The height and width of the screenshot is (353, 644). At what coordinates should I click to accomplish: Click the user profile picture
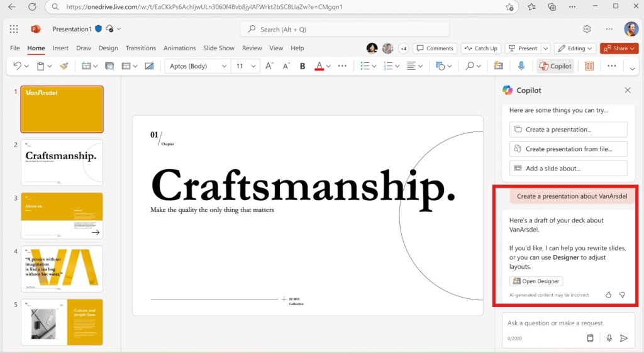[x=631, y=29]
